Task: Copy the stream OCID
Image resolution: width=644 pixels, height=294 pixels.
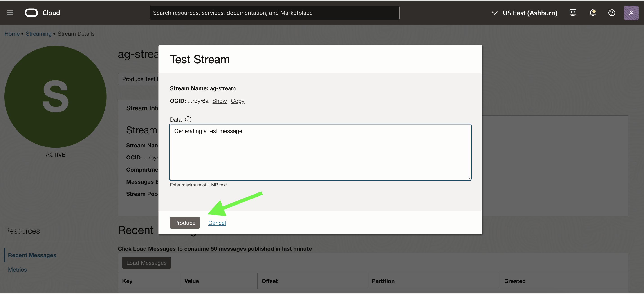Action: [x=237, y=101]
